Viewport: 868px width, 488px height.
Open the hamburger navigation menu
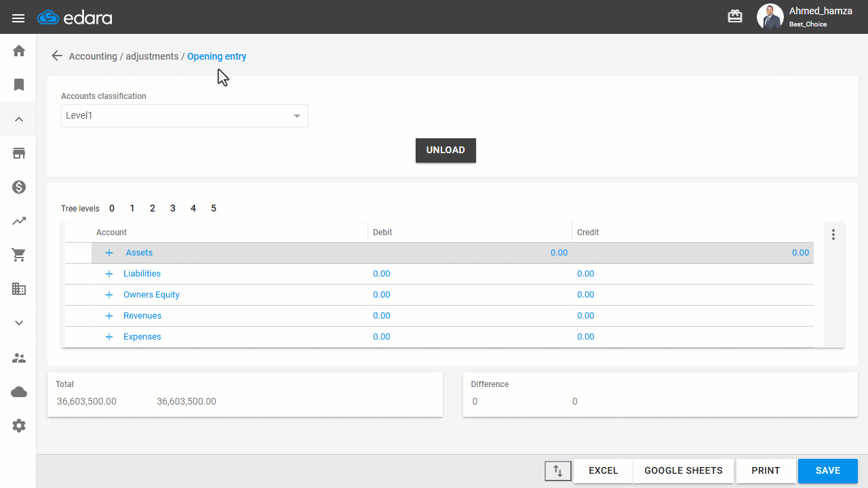tap(18, 18)
